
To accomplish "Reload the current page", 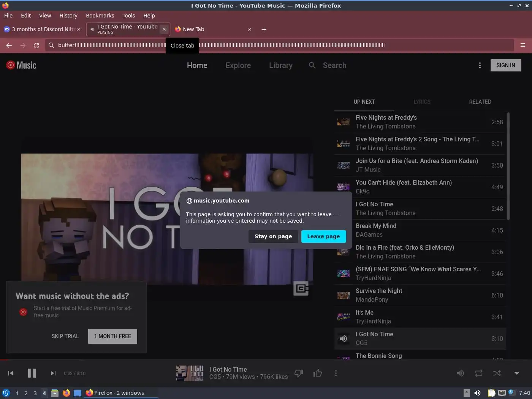I will click(x=36, y=45).
